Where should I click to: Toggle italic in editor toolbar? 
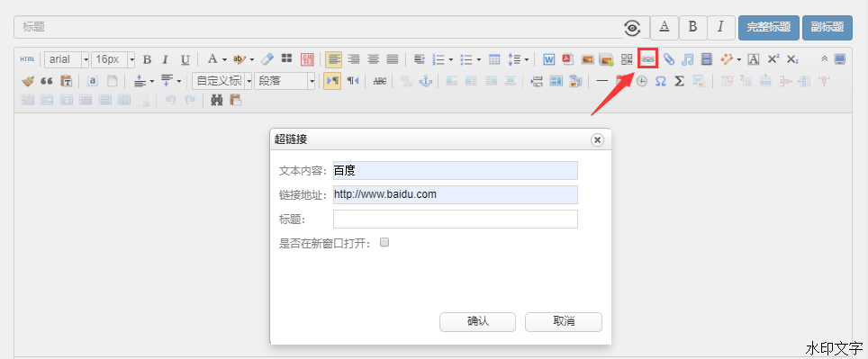click(165, 59)
